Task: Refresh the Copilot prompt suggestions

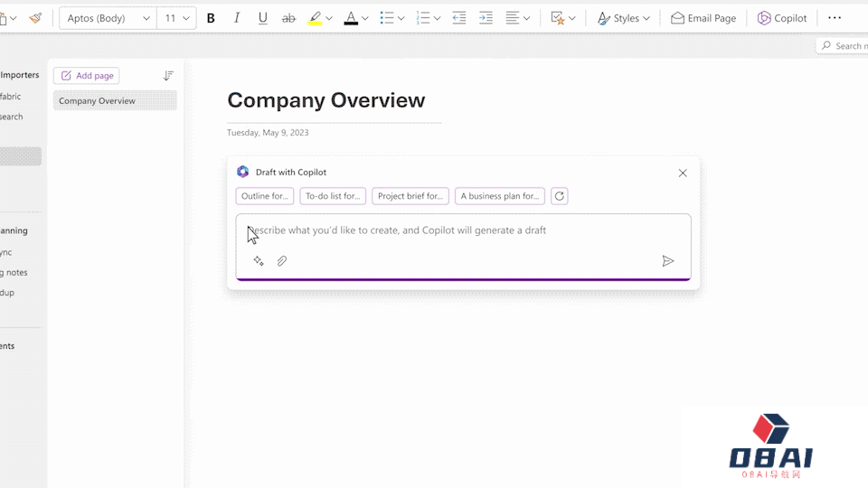Action: pyautogui.click(x=560, y=196)
